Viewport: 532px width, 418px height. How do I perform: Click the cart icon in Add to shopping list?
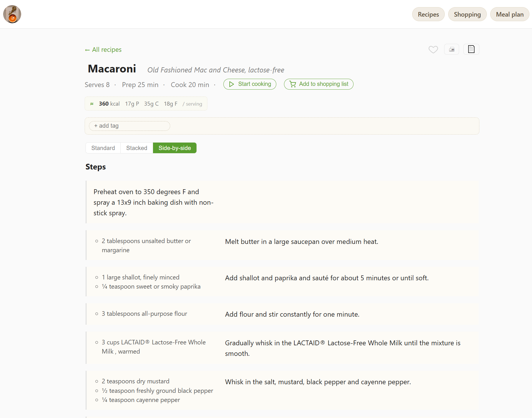[293, 84]
